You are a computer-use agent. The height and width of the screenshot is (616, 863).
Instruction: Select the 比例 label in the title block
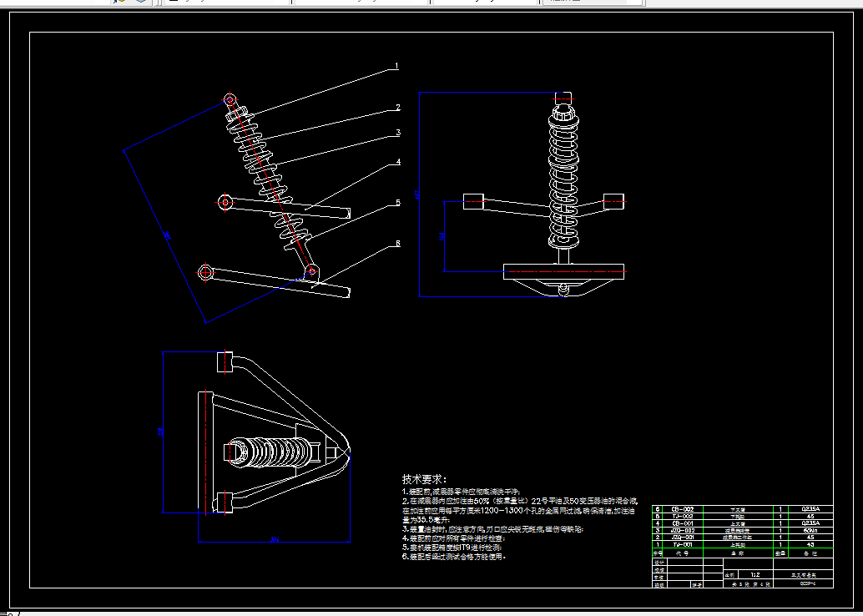[730, 574]
